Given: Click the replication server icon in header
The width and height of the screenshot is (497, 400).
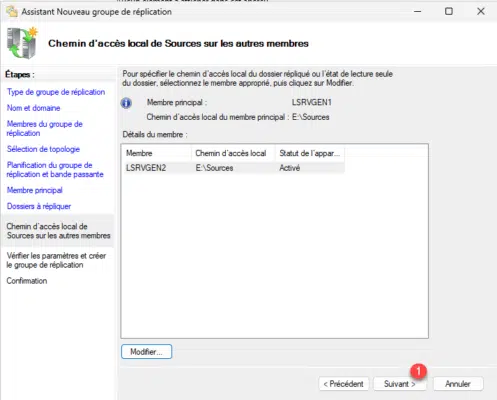Looking at the screenshot, I should click(x=22, y=43).
